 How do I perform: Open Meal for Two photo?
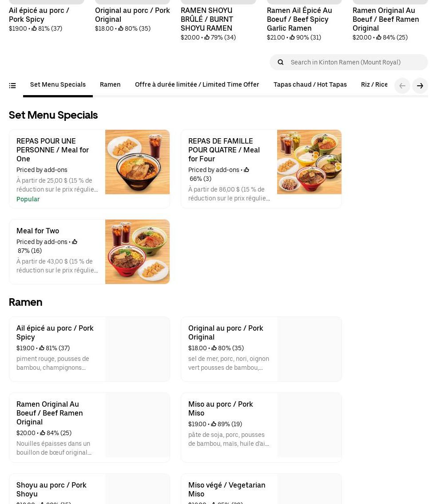pos(137,252)
